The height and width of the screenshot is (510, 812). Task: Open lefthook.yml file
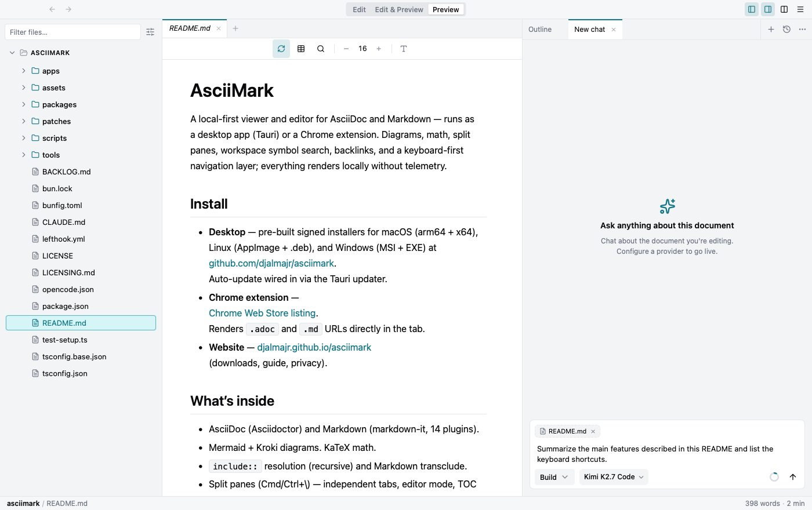click(81, 239)
